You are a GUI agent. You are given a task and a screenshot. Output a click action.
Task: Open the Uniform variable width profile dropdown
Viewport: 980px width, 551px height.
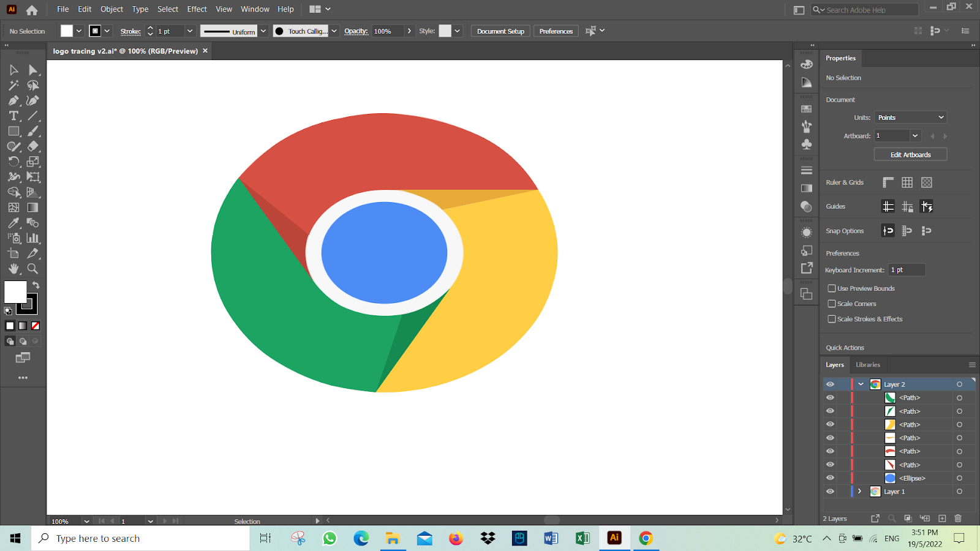(263, 31)
